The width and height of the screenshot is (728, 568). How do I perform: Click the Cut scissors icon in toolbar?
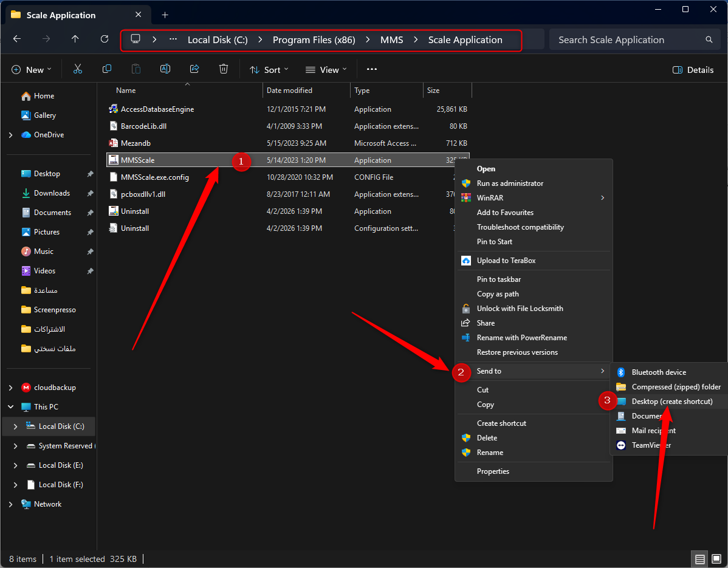point(78,70)
